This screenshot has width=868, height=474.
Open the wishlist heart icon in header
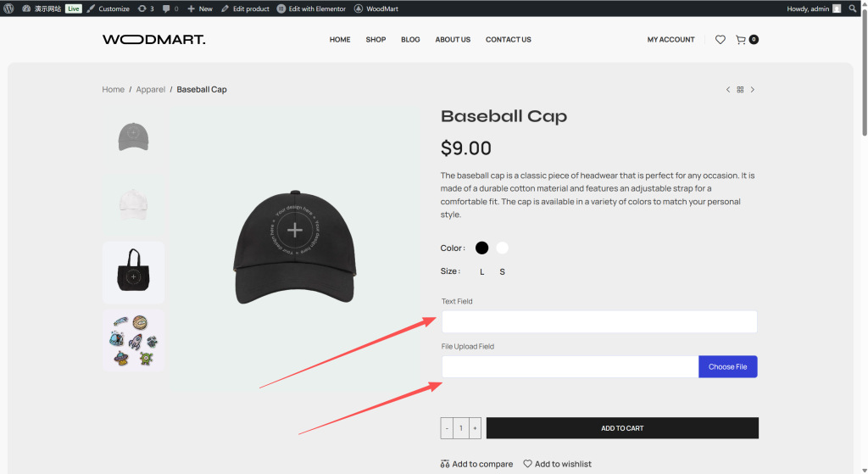coord(721,40)
